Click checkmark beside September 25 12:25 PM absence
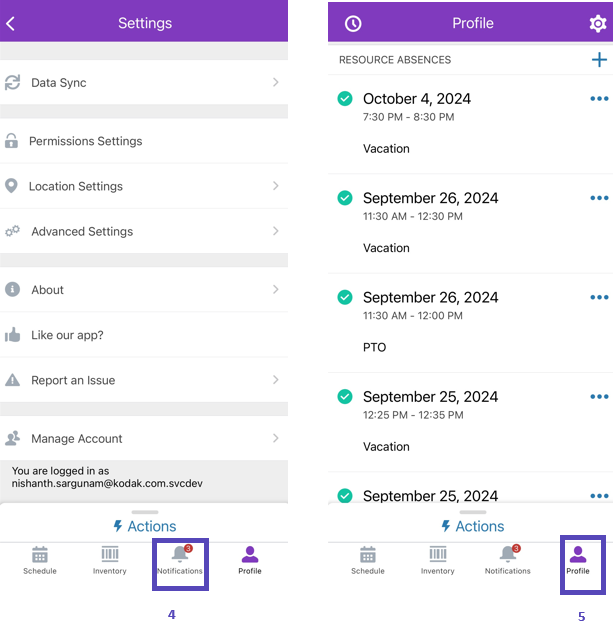 pyautogui.click(x=345, y=396)
